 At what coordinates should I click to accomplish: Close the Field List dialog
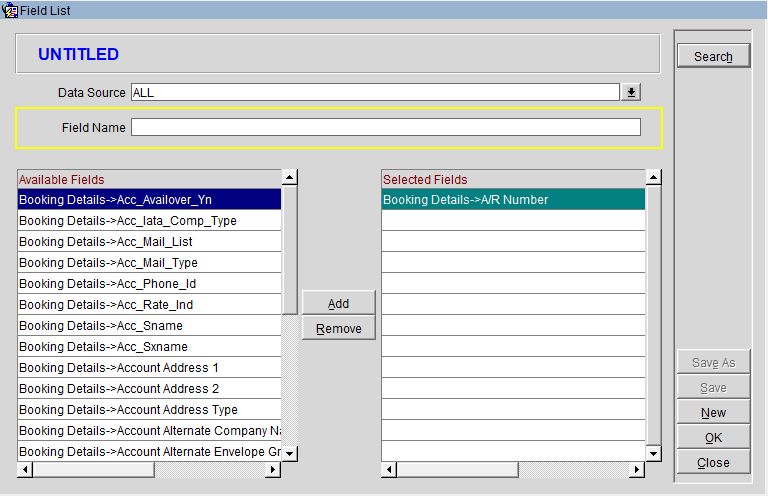pyautogui.click(x=713, y=463)
